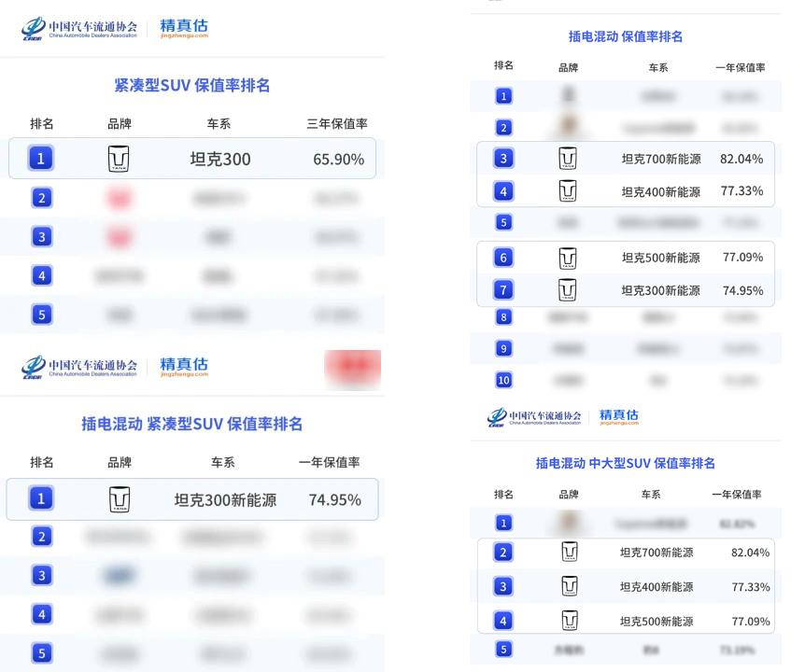
Task: Click the Tank logo in rank 3 row 坦克400新能源
Action: tap(570, 586)
